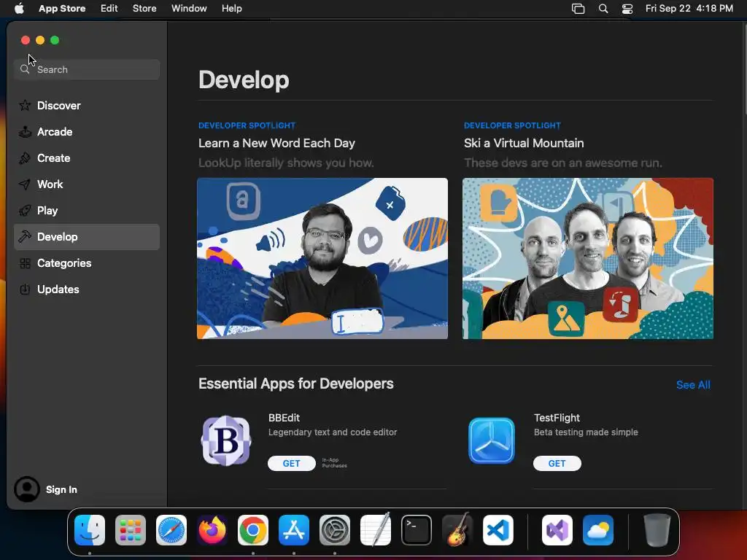This screenshot has height=560, width=747.
Task: Open the Trash in the Dock
Action: click(x=657, y=530)
